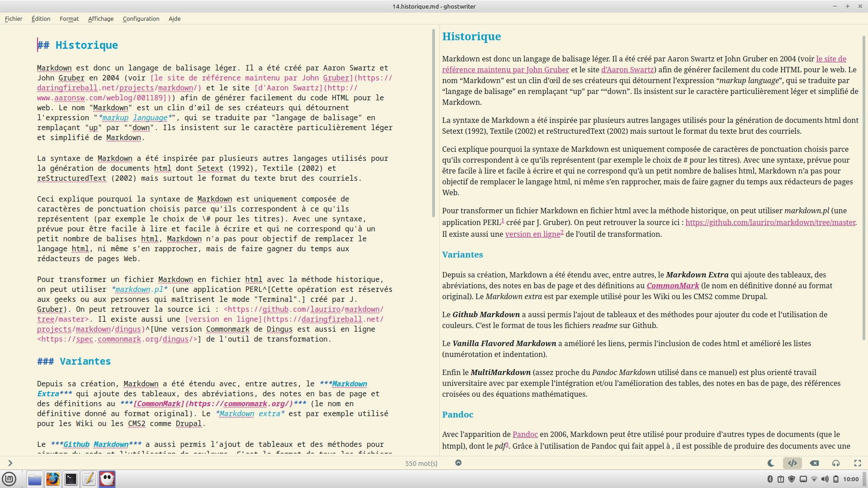
Task: Open the clipboard notification tray icon
Action: pyautogui.click(x=781, y=479)
